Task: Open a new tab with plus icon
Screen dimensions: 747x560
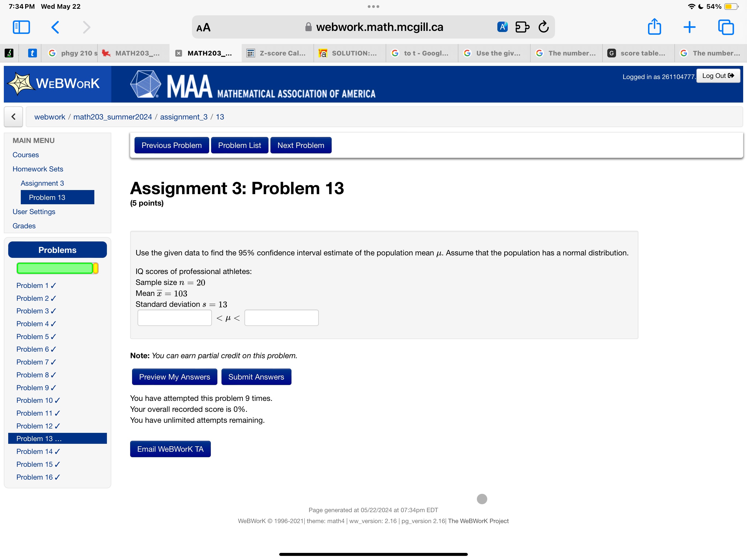Action: coord(689,27)
